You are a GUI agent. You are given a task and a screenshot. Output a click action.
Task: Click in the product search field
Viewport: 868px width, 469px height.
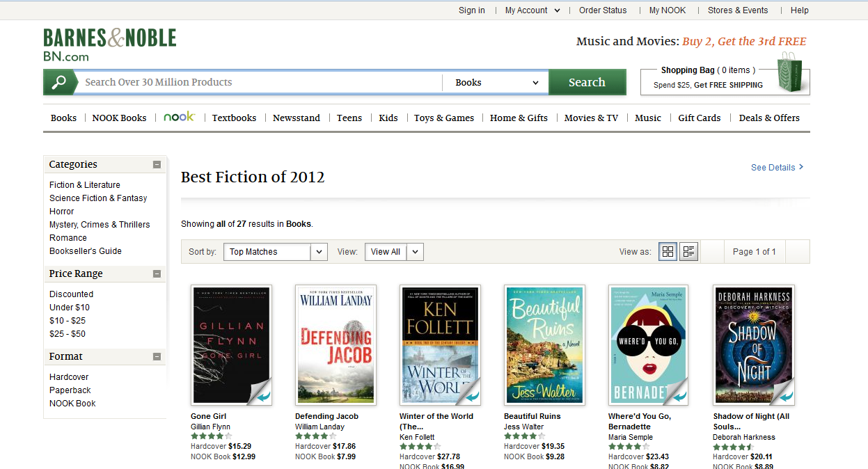pos(258,82)
